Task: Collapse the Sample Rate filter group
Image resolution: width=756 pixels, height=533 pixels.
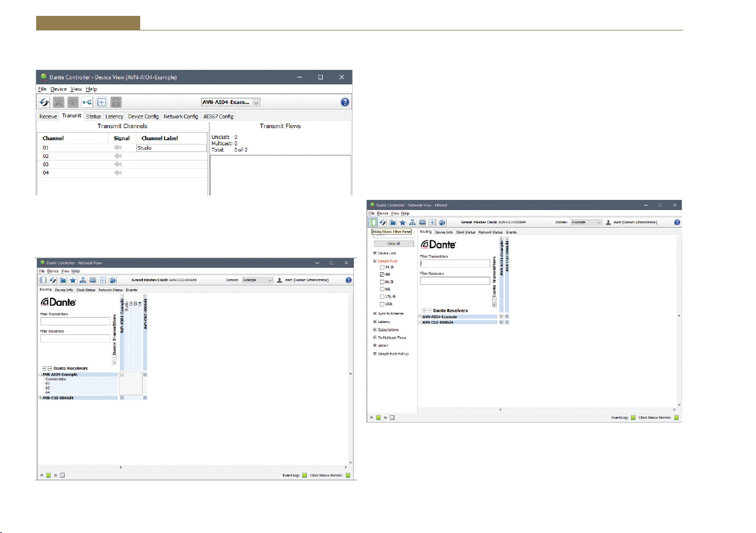Action: pyautogui.click(x=375, y=261)
